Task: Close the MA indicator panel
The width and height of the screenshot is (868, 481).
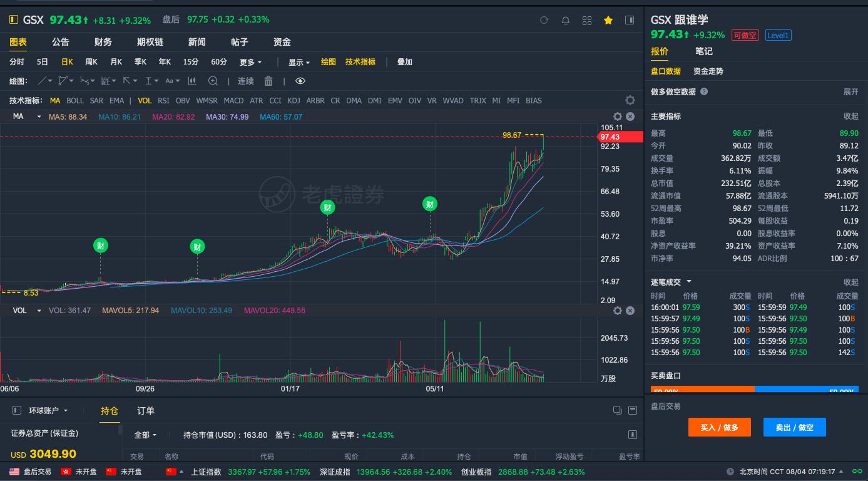Action: coord(630,116)
